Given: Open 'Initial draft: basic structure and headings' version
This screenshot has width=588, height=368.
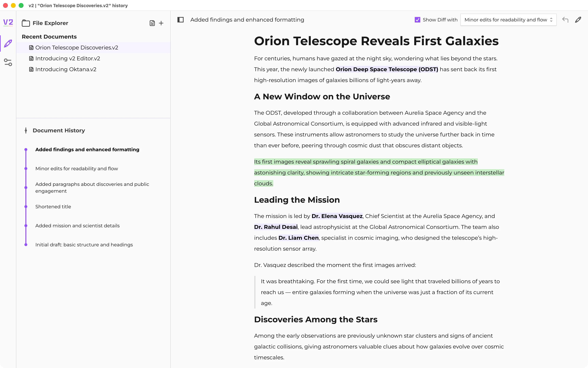Looking at the screenshot, I should tap(84, 245).
